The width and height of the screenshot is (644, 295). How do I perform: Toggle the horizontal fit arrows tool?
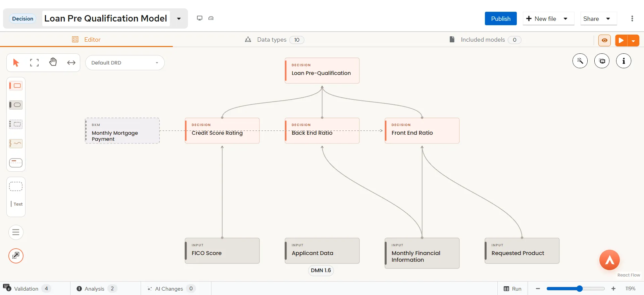point(71,62)
